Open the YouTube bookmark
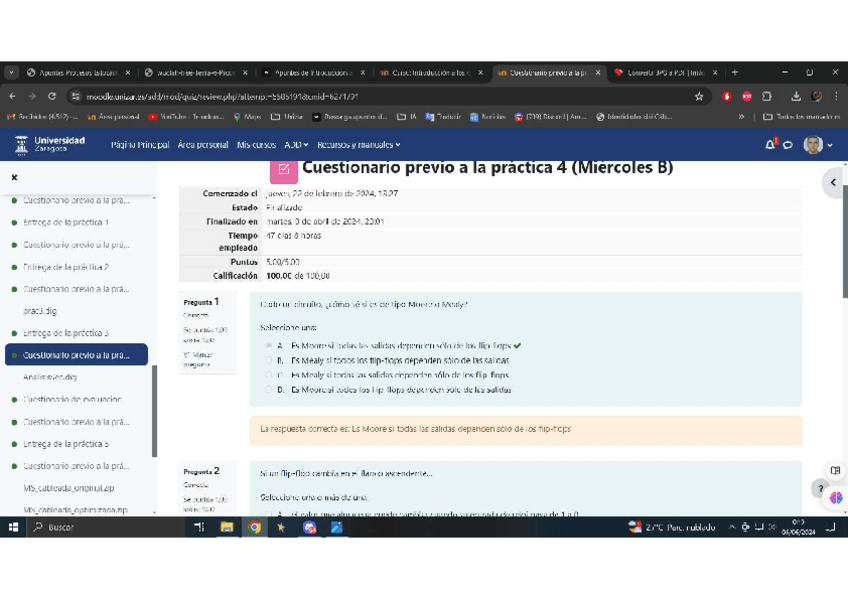The height and width of the screenshot is (599, 848). [x=186, y=116]
